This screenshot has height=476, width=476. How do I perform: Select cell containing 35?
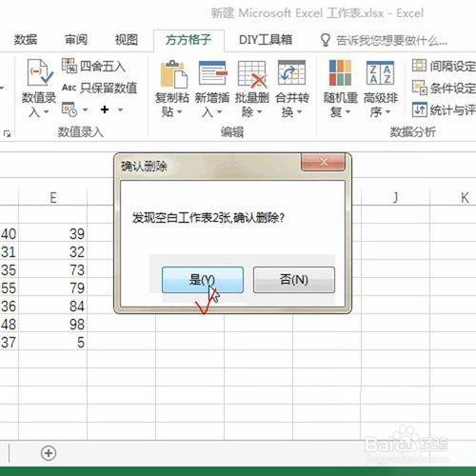(10, 270)
